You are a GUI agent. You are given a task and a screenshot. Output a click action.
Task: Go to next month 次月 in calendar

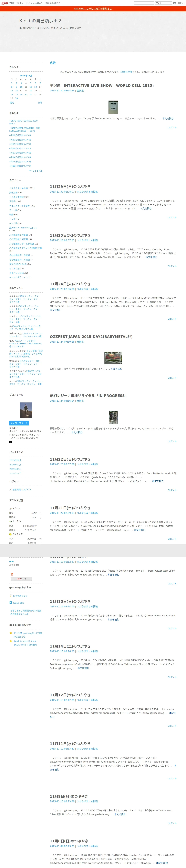(x=40, y=102)
